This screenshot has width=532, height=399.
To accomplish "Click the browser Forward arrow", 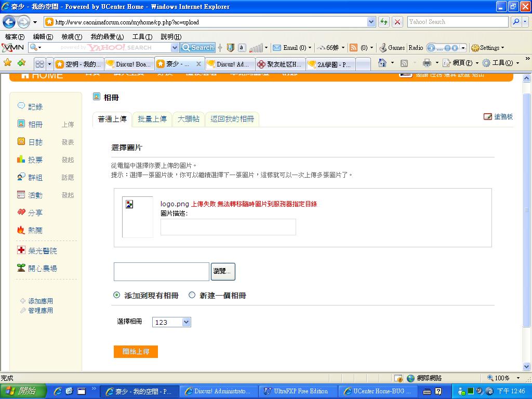I will tap(23, 22).
